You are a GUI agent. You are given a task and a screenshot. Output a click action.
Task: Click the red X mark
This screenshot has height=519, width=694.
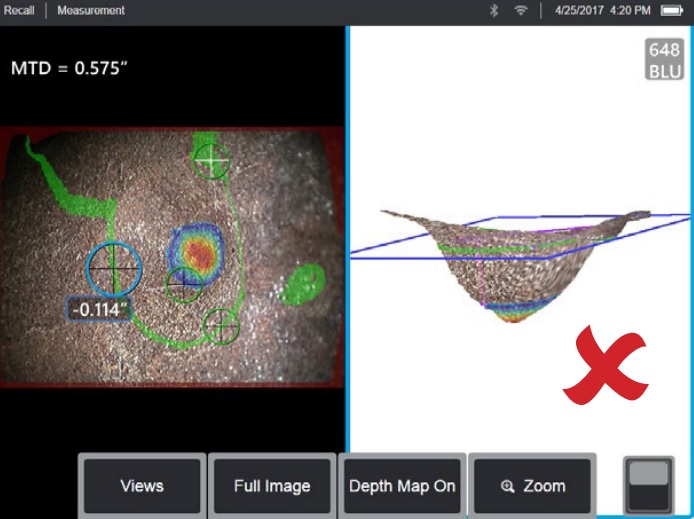[x=605, y=365]
